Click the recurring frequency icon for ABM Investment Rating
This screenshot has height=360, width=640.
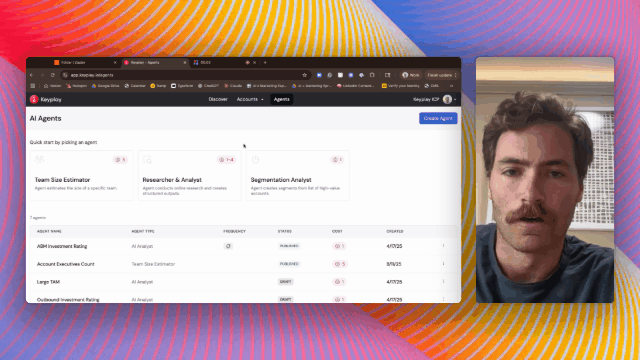228,246
